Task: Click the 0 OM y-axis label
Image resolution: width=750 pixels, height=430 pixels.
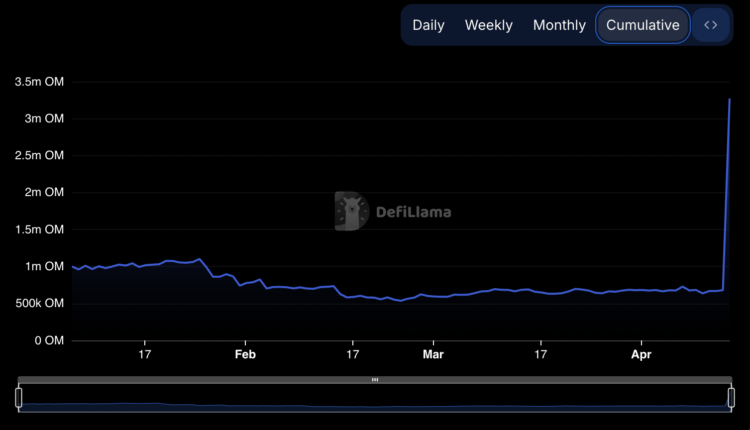Action: click(47, 340)
